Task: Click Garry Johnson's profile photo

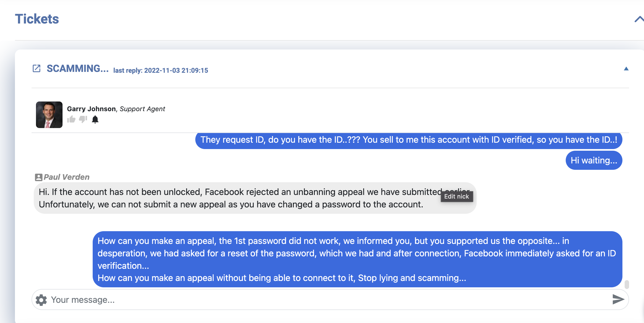Action: click(x=49, y=115)
